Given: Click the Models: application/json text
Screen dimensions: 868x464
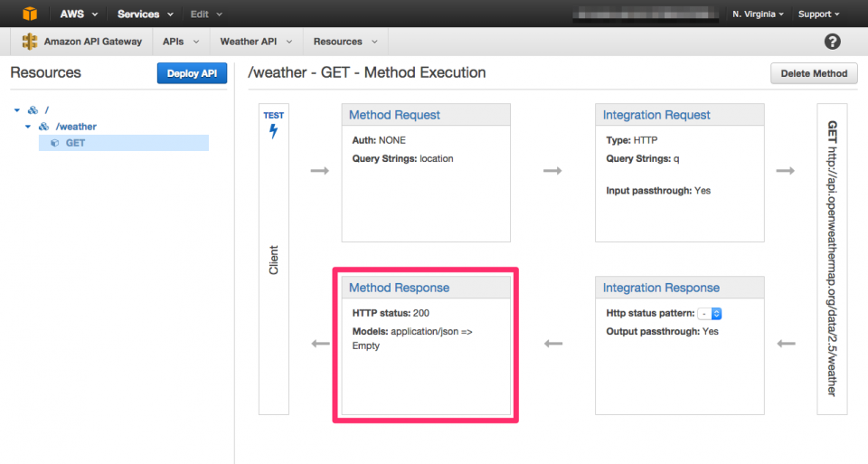Looking at the screenshot, I should [x=412, y=338].
